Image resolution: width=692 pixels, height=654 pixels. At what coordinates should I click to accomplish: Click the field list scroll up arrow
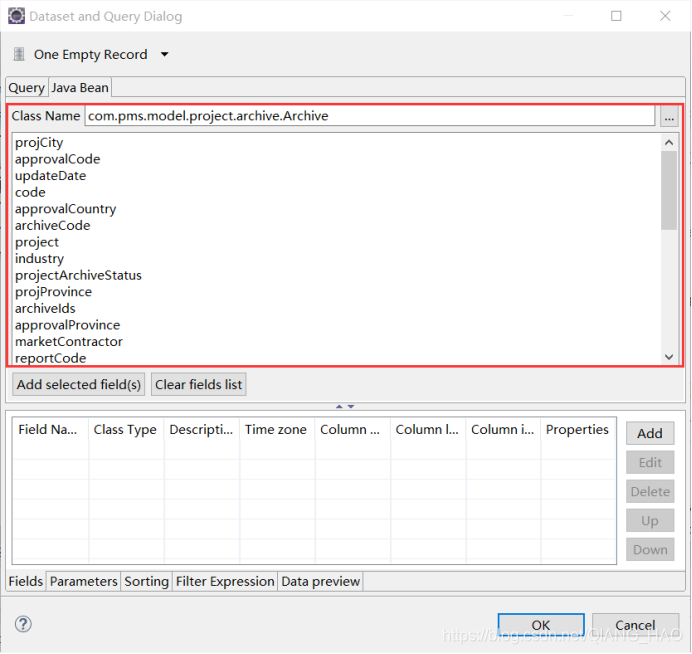[669, 142]
